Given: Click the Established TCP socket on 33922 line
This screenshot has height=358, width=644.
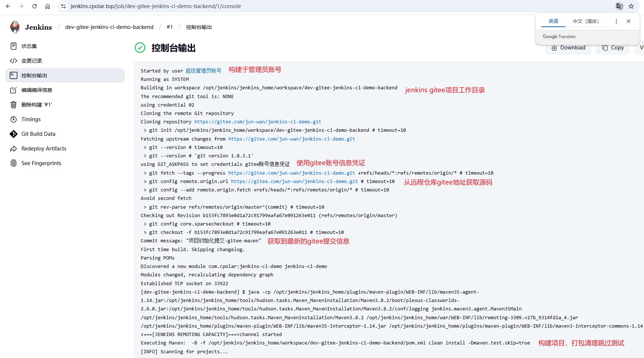Looking at the screenshot, I should coord(184,284).
